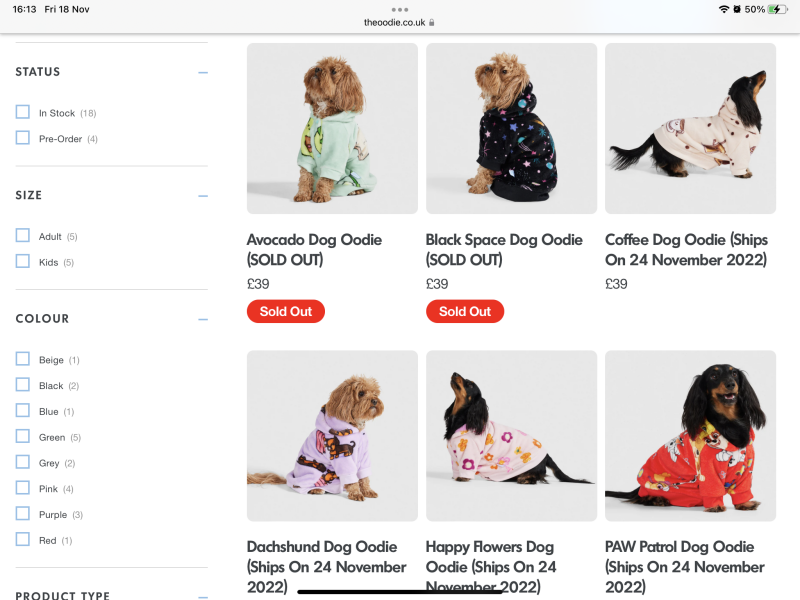Image resolution: width=800 pixels, height=600 pixels.
Task: Open PAW Patrol Dog Oodie title link
Action: click(x=685, y=567)
